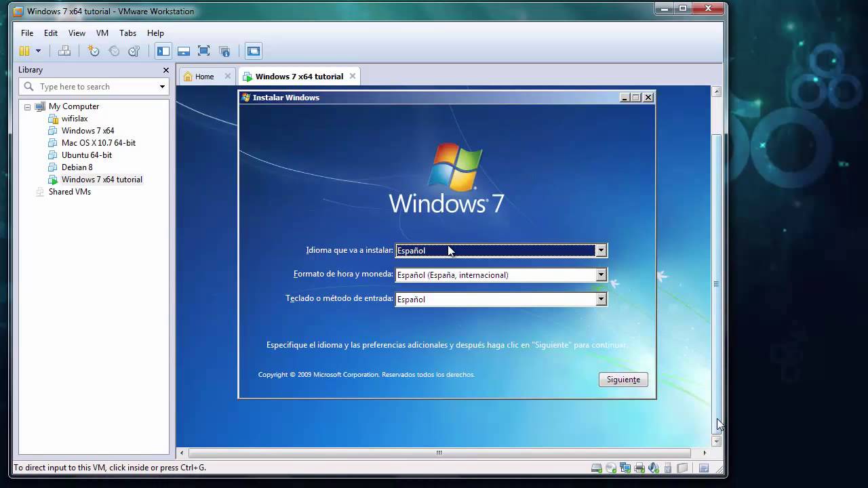Select the Debian 8 virtual machine
This screenshot has width=868, height=488.
click(x=77, y=167)
